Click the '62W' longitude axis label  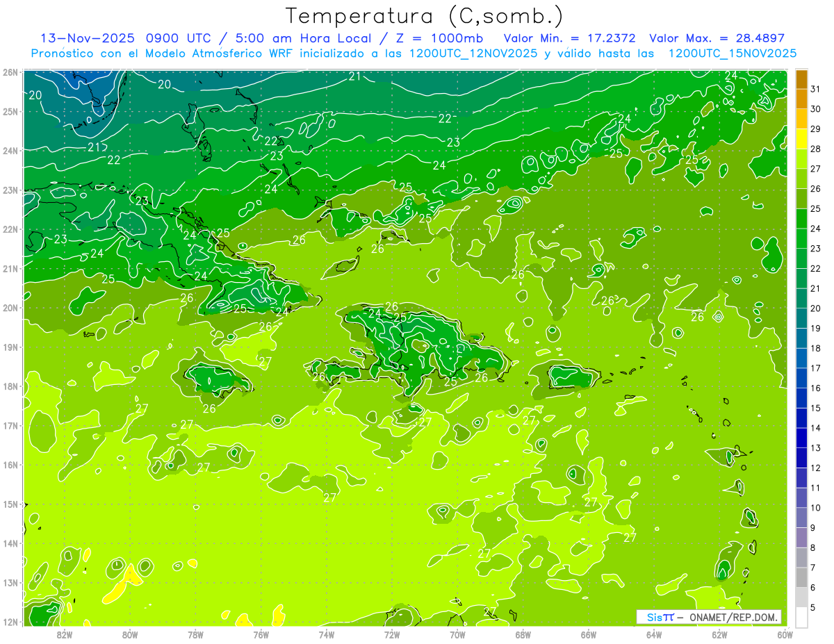pyautogui.click(x=720, y=634)
